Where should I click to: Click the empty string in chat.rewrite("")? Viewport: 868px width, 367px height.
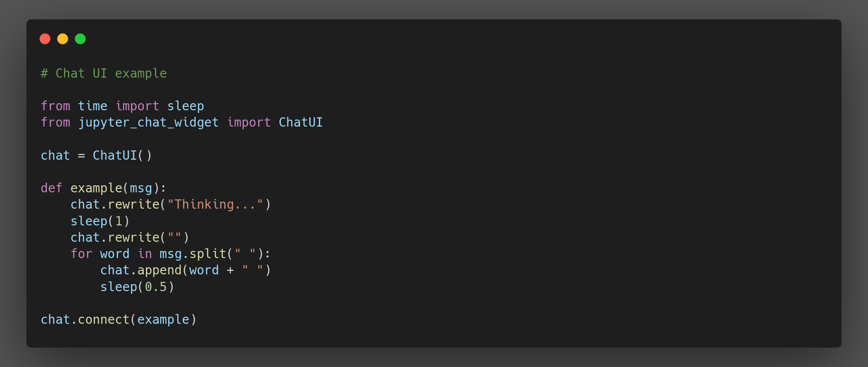(174, 238)
